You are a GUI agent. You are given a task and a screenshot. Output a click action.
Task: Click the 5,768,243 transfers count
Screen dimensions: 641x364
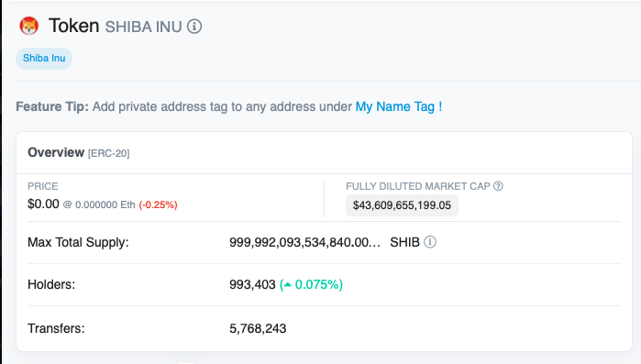pos(258,328)
